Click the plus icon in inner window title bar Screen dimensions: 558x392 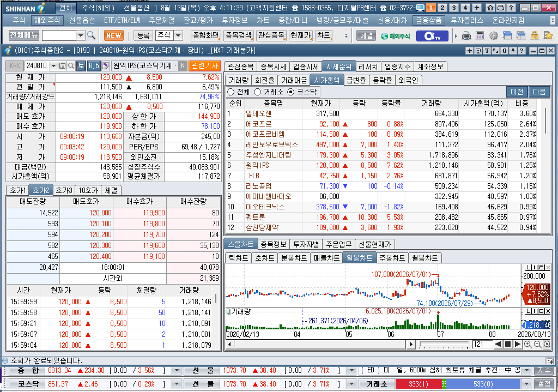pos(469,51)
